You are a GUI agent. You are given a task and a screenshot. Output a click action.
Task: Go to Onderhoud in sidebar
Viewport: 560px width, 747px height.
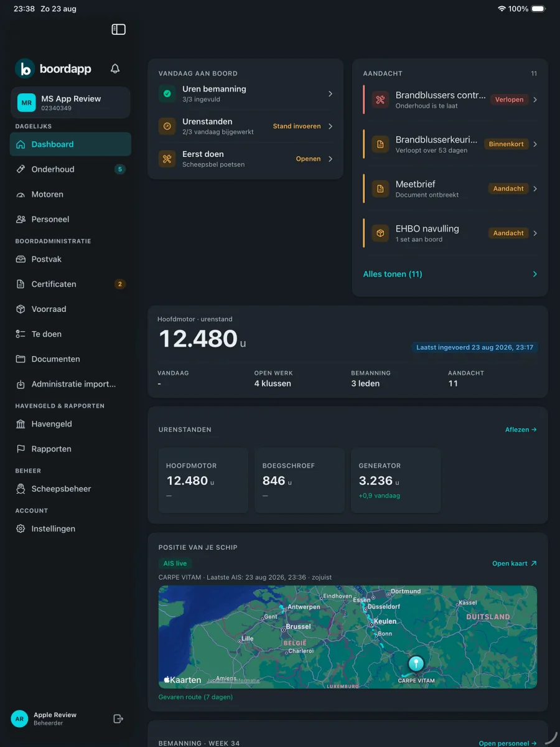(x=70, y=169)
